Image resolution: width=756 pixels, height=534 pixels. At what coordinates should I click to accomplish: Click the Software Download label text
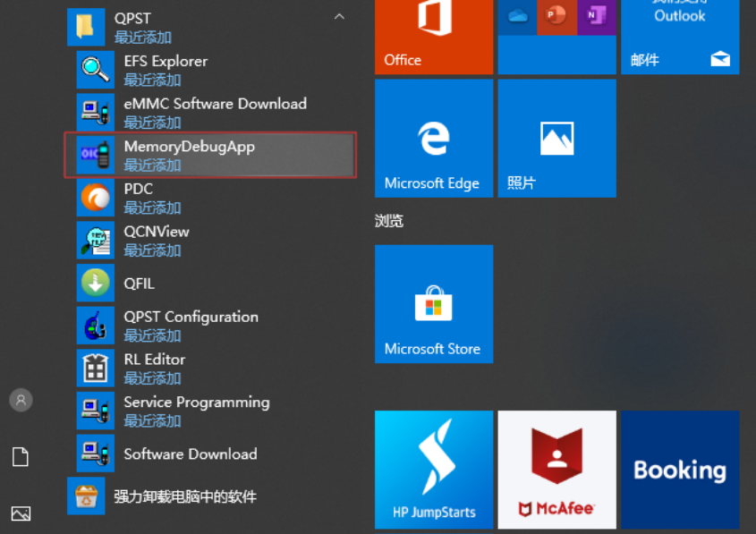coord(191,454)
